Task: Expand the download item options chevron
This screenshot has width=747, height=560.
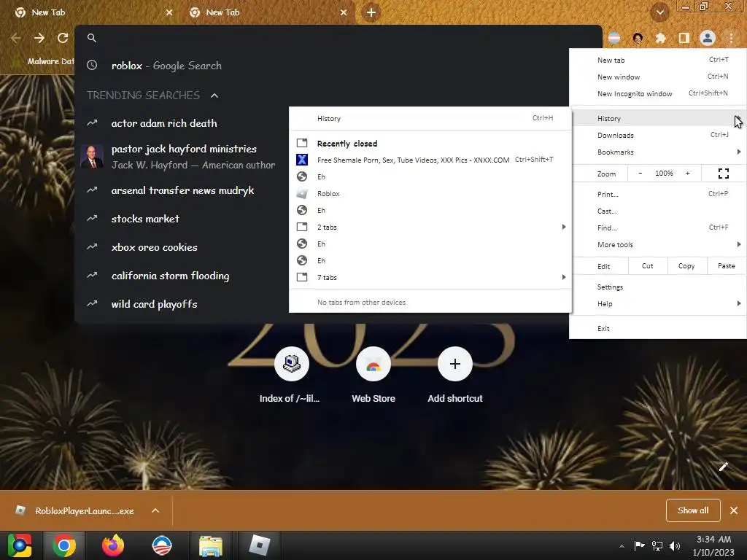Action: tap(155, 510)
